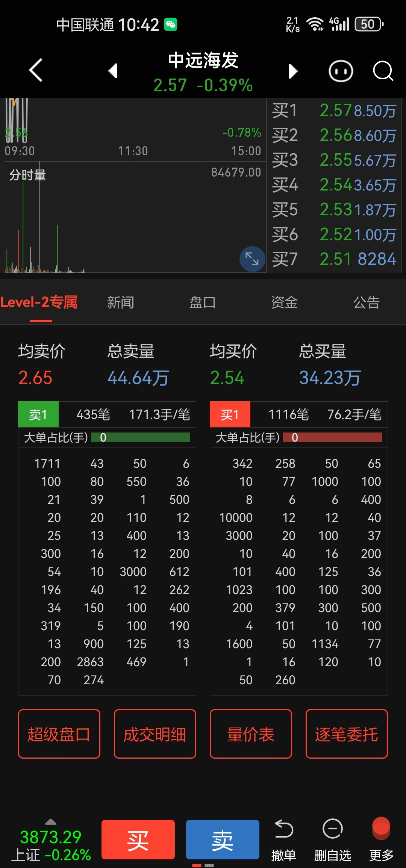406x868 pixels.
Task: Tap the 2863 entry in sell queue
Action: [x=90, y=662]
